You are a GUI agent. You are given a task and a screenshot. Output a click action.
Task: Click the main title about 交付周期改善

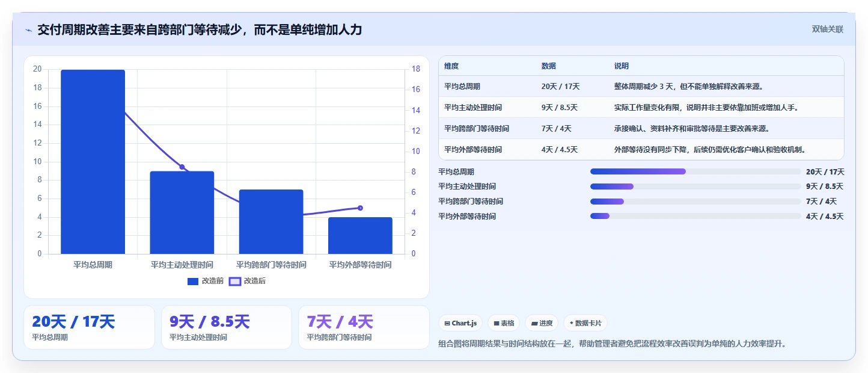(x=200, y=29)
